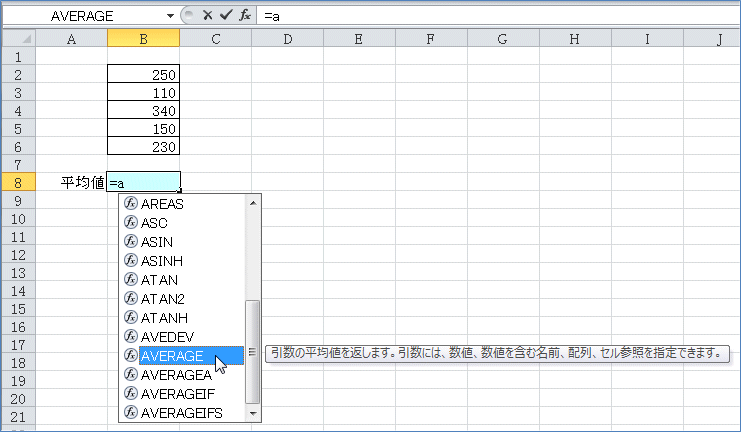Select row 16 header
Screen dimensions: 741x432
tap(18, 326)
